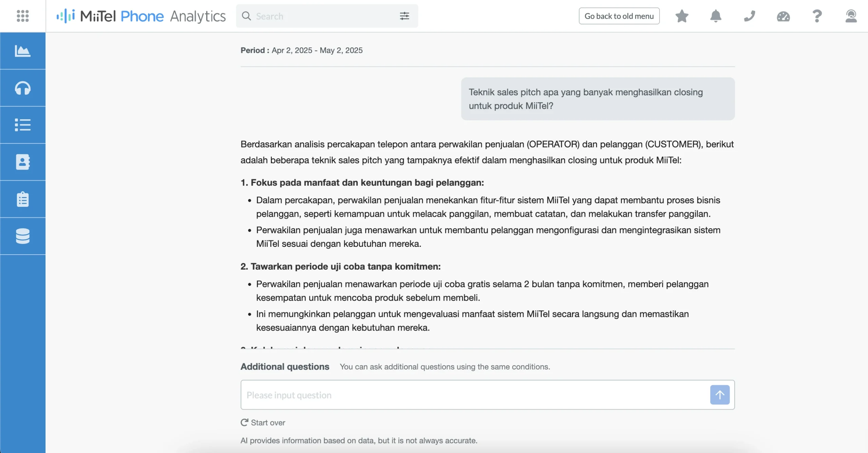Viewport: 868px width, 453px height.
Task: Click the 'Go back to old menu' button
Action: pos(619,16)
